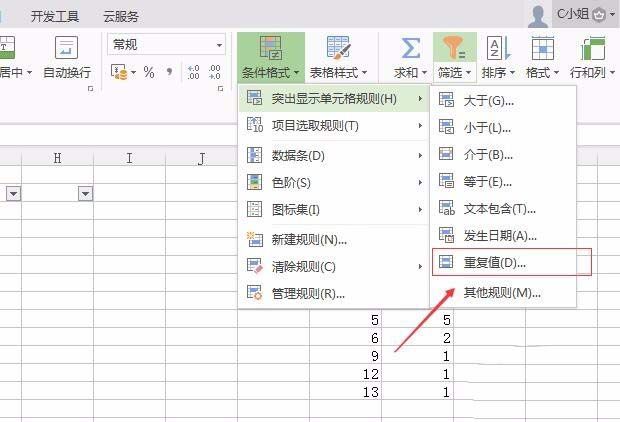
Task: Click the decrease decimal places icon
Action: (x=217, y=72)
